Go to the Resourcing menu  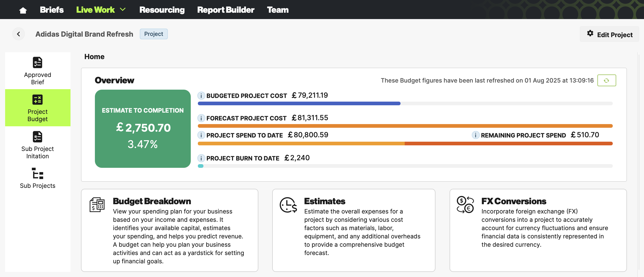click(x=162, y=10)
